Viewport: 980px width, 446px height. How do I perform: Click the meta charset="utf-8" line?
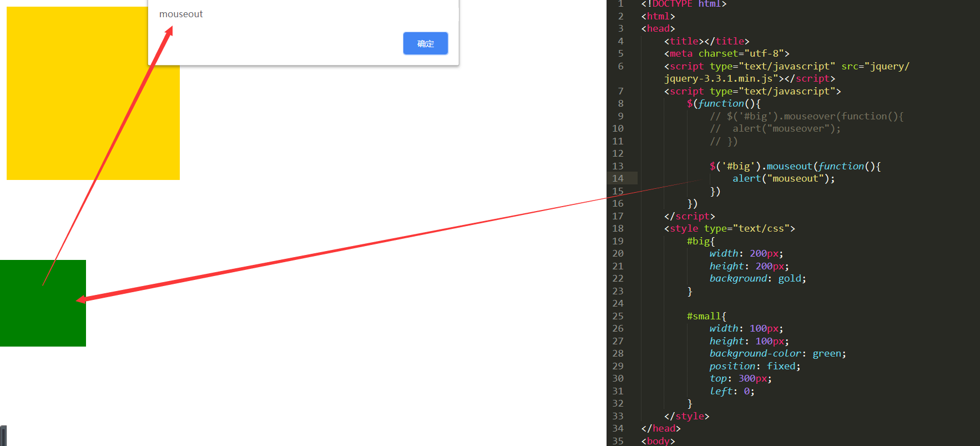tap(727, 53)
